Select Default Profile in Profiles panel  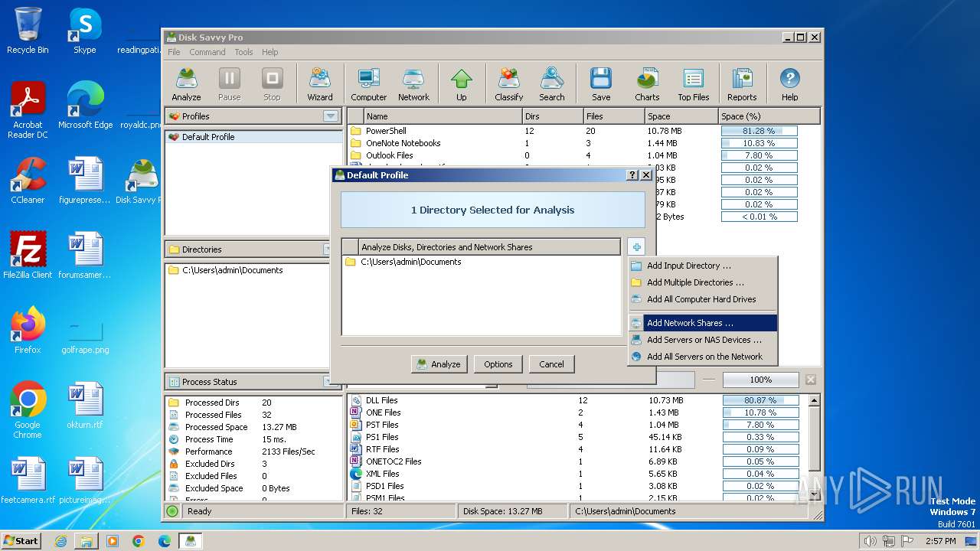click(x=253, y=137)
